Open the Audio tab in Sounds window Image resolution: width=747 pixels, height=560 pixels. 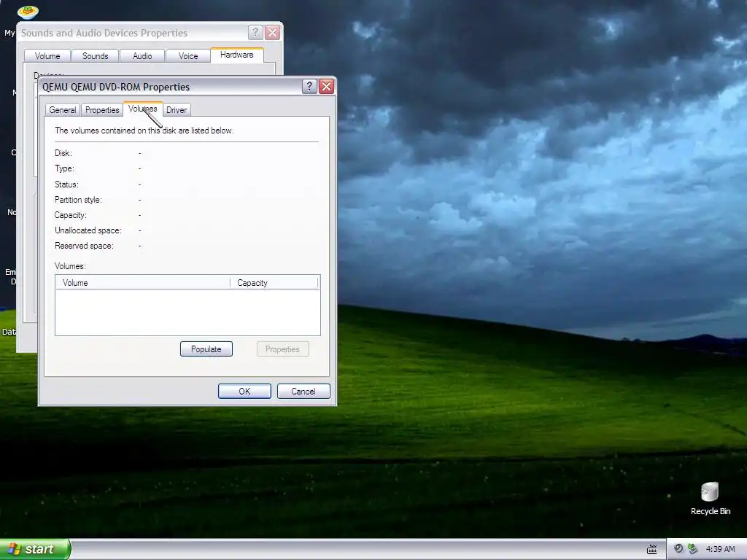pyautogui.click(x=142, y=56)
